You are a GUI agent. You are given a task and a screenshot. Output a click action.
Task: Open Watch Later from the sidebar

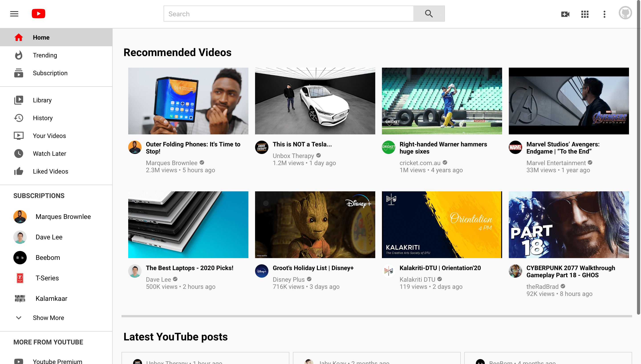pos(49,154)
